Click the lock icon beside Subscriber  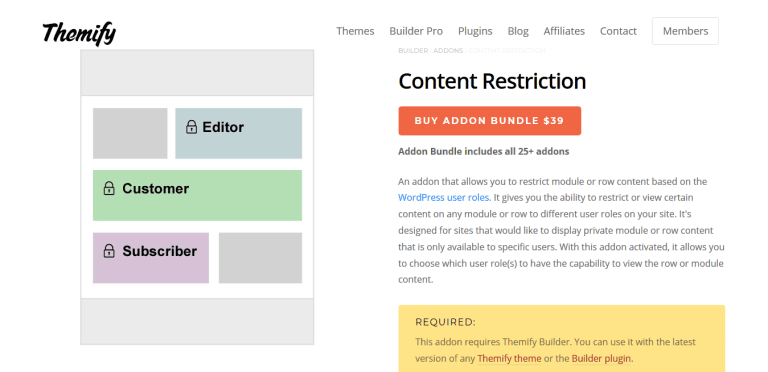click(x=109, y=251)
